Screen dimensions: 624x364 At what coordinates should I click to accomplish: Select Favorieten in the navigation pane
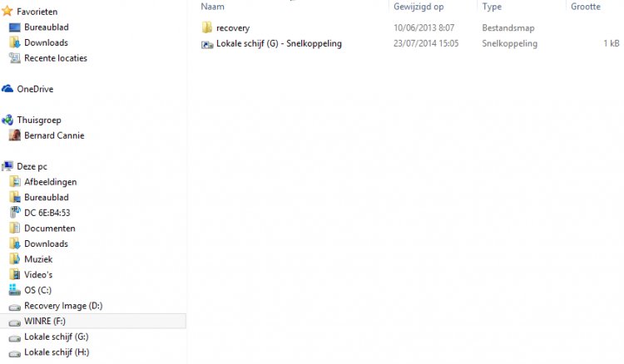(37, 12)
